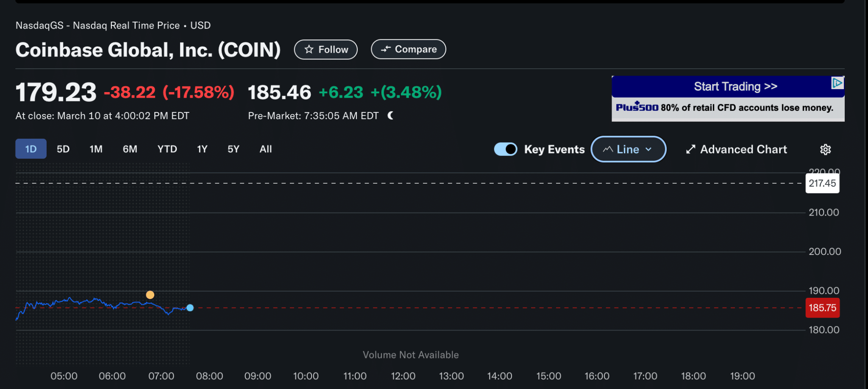This screenshot has height=389, width=868.
Task: Click the 200.00 price axis label
Action: pos(824,252)
